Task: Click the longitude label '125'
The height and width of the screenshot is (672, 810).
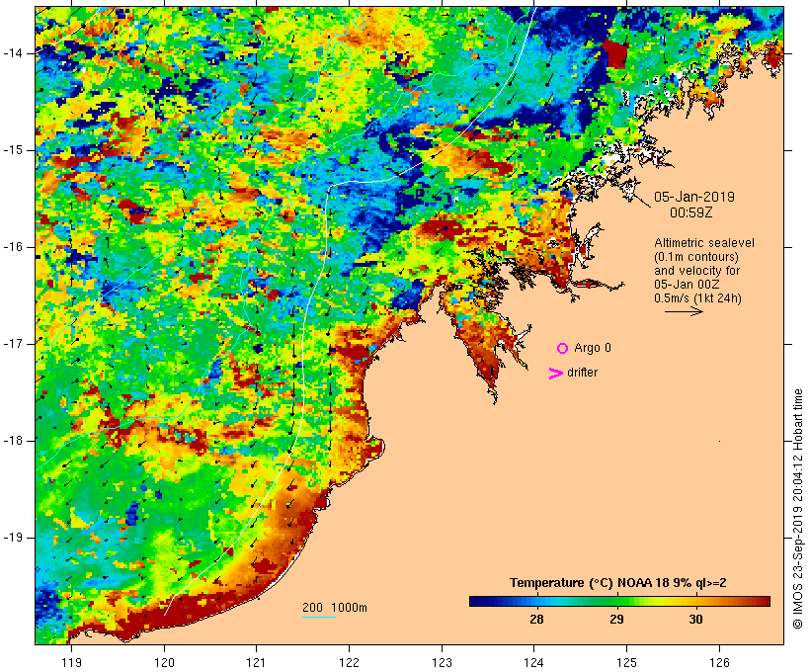Action: [x=627, y=662]
